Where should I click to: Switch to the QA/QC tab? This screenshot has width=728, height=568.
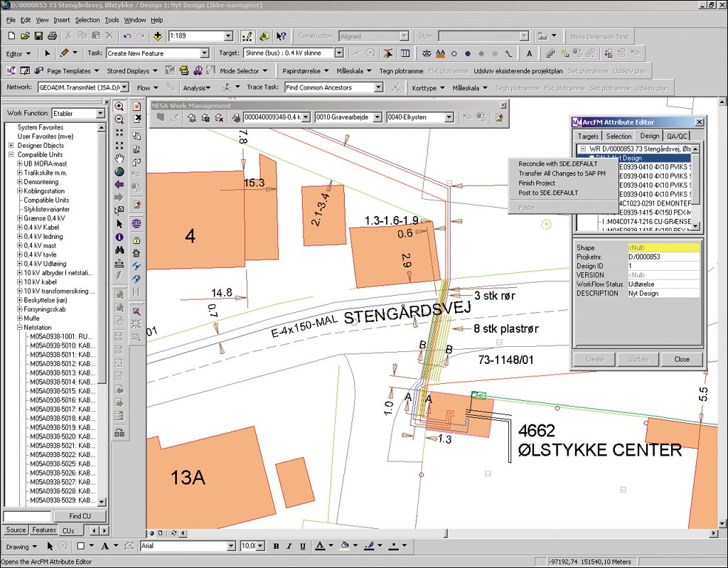(x=675, y=136)
